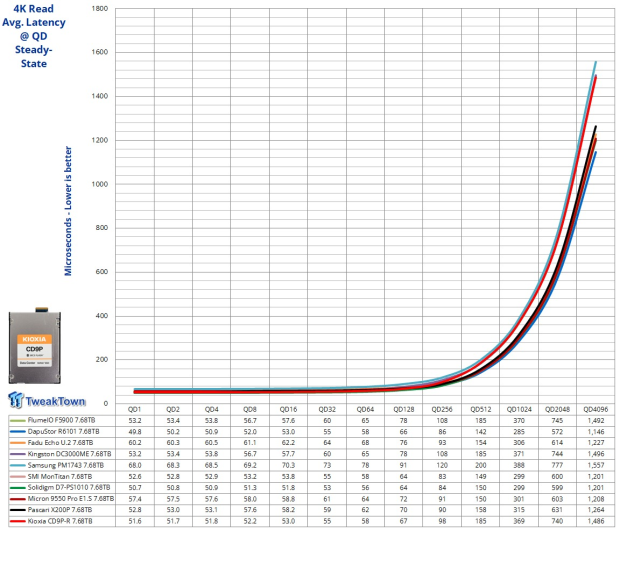This screenshot has height=568, width=620.
Task: Click the QD1 column header
Action: click(134, 409)
